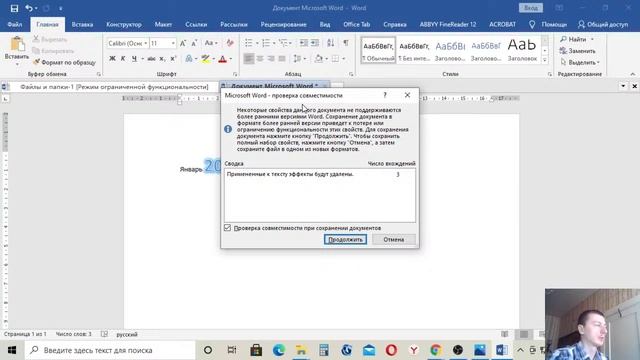Image resolution: width=640 pixels, height=360 pixels.
Task: Toggle strikethrough formatting
Action: pos(151,59)
